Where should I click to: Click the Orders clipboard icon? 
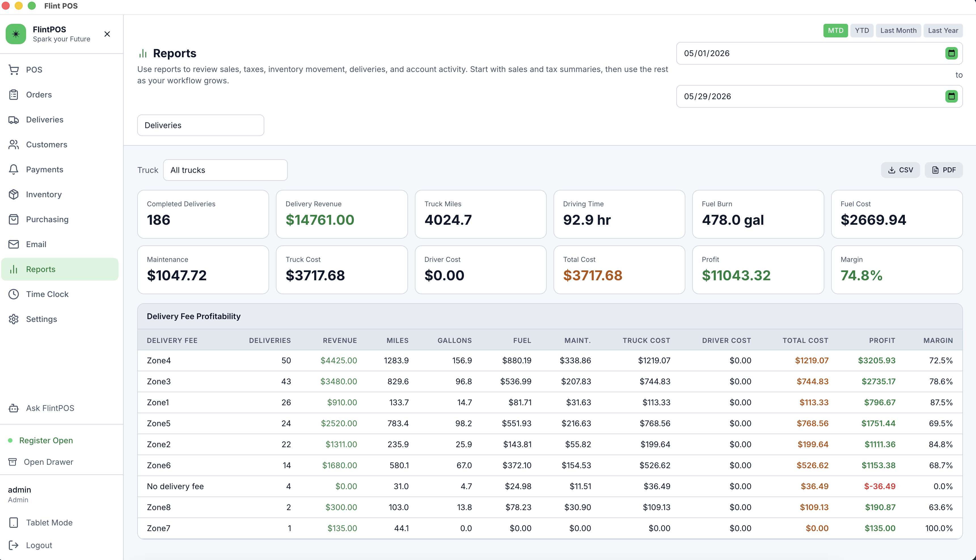(14, 95)
